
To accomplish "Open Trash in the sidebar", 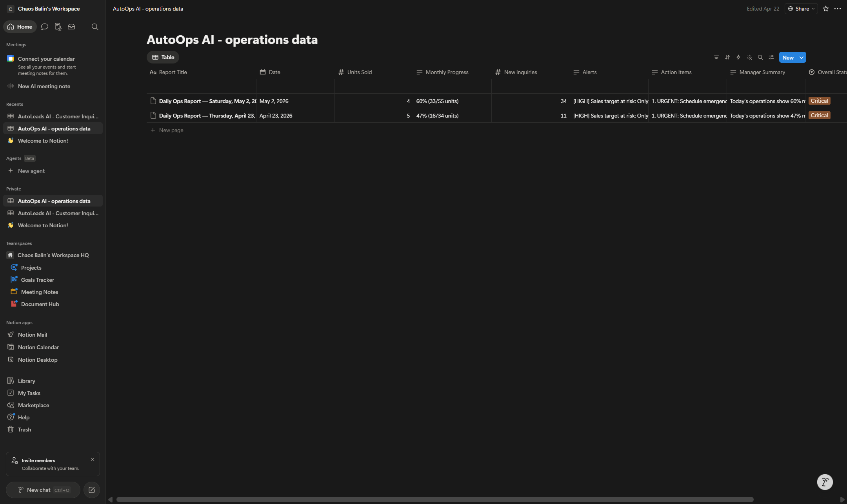I will click(x=53, y=430).
